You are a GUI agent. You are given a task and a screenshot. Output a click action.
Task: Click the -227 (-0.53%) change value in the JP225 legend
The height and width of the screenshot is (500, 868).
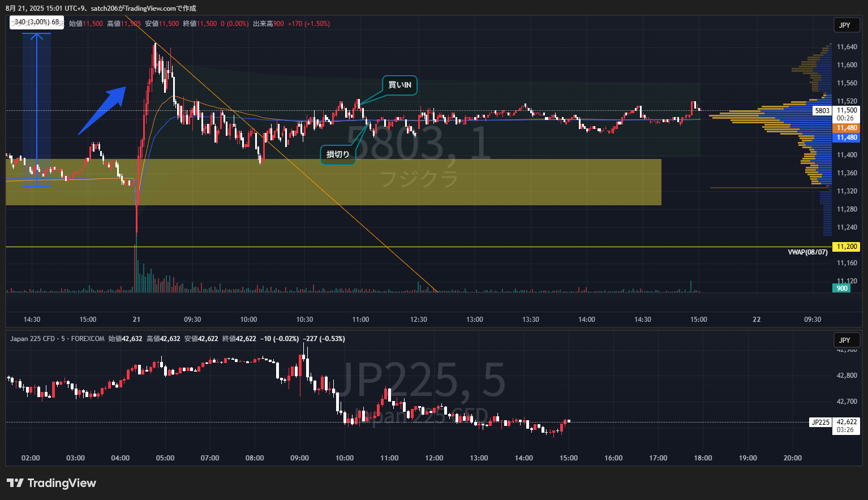point(324,339)
